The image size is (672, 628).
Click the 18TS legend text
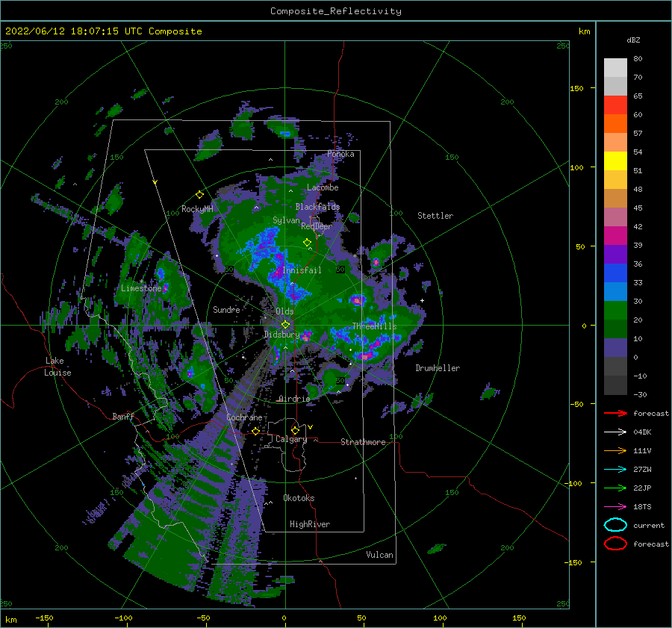[642, 507]
